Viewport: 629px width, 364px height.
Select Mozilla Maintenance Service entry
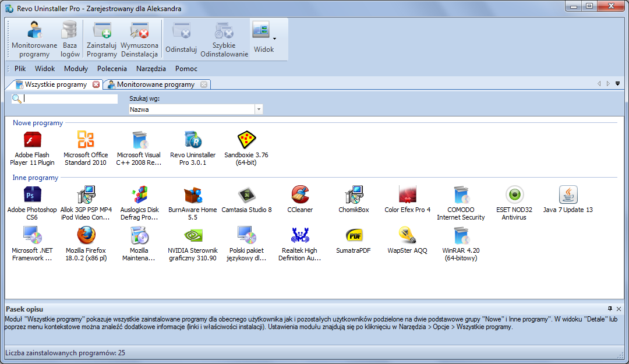pos(139,243)
